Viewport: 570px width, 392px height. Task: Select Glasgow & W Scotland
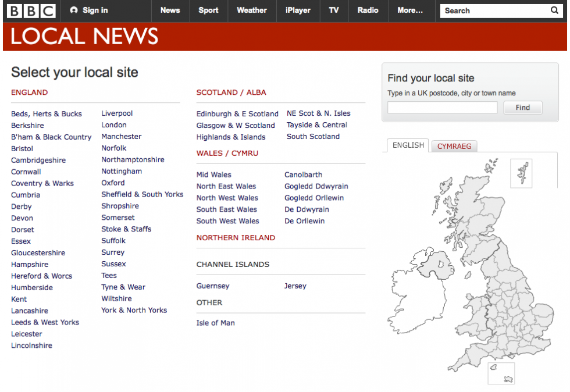coord(236,126)
